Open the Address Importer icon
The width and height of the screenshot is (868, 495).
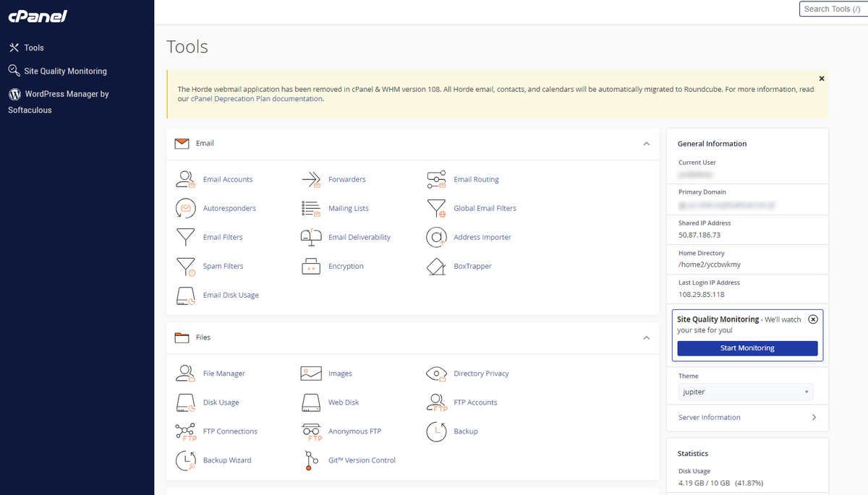pyautogui.click(x=436, y=237)
